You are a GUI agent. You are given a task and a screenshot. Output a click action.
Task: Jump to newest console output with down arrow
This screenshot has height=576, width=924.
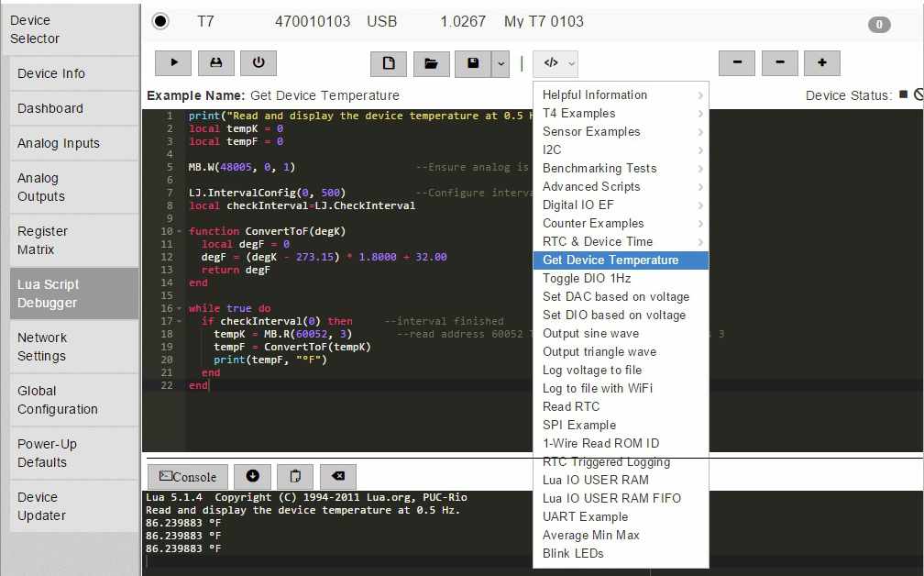[x=252, y=477]
